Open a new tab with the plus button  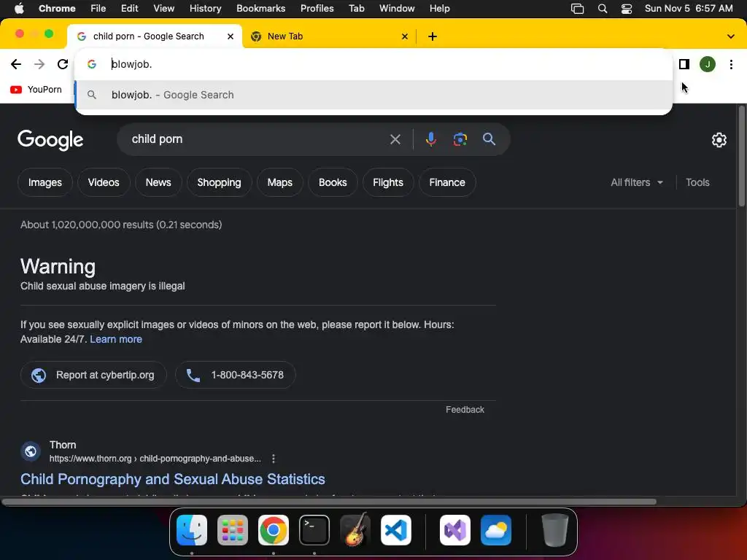click(x=432, y=36)
